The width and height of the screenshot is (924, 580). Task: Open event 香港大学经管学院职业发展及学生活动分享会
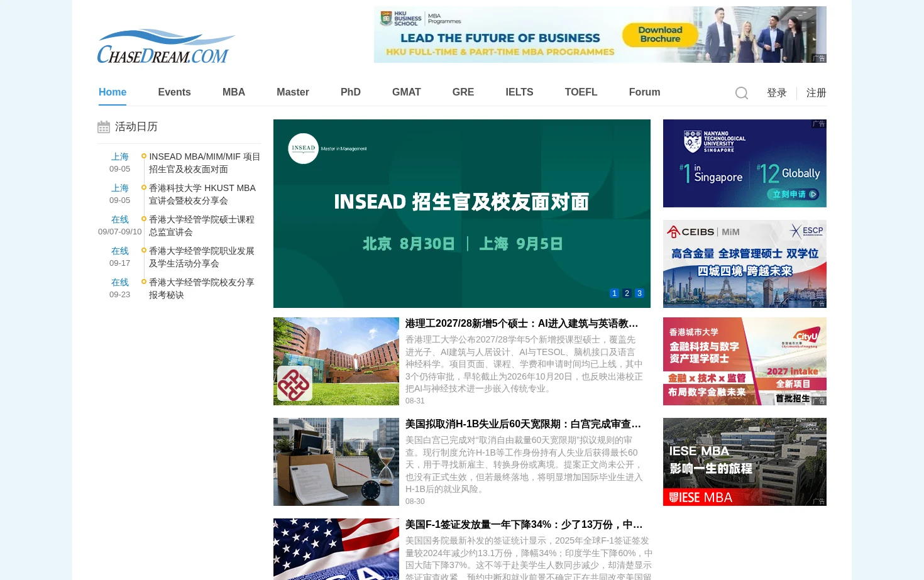(202, 257)
